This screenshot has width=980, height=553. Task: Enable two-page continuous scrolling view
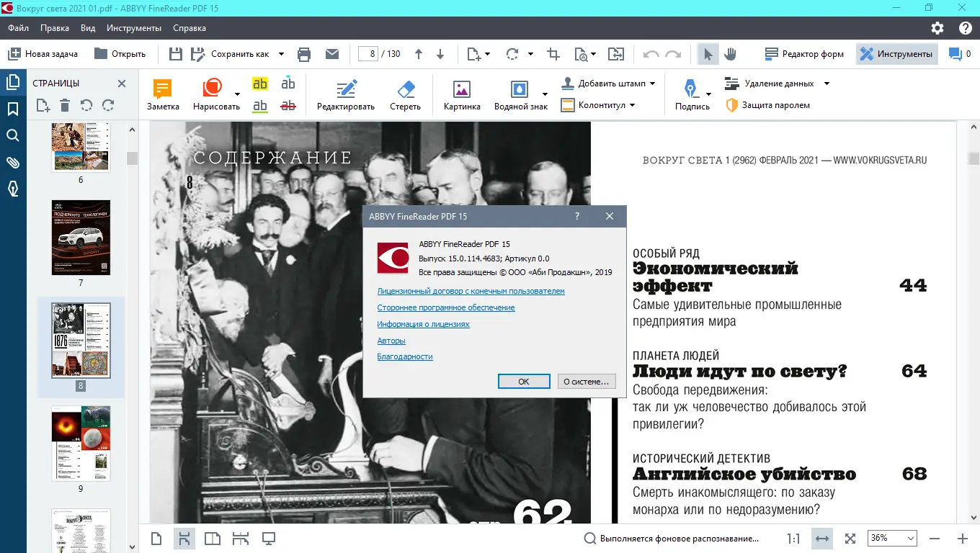[240, 538]
